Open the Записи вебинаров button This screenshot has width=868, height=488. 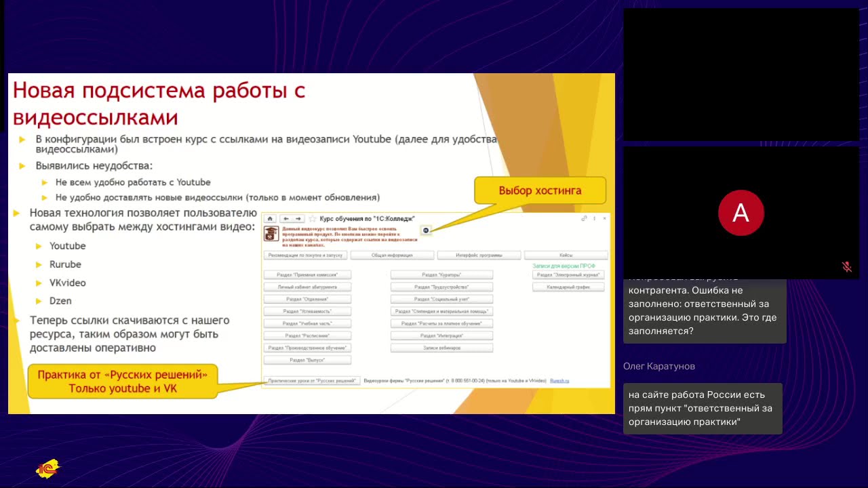[x=441, y=348]
